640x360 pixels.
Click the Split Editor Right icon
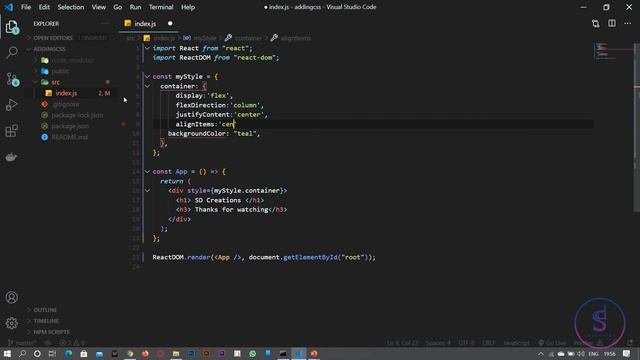pyautogui.click(x=611, y=24)
